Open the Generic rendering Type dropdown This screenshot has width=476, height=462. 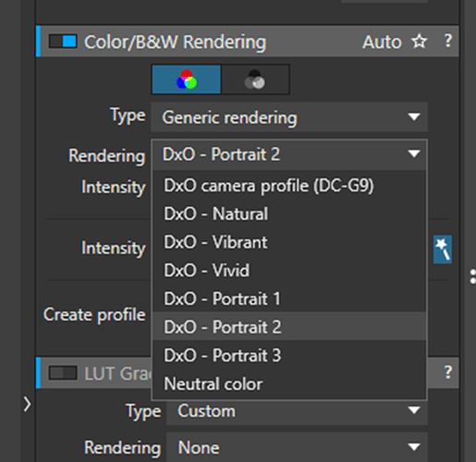click(x=289, y=117)
